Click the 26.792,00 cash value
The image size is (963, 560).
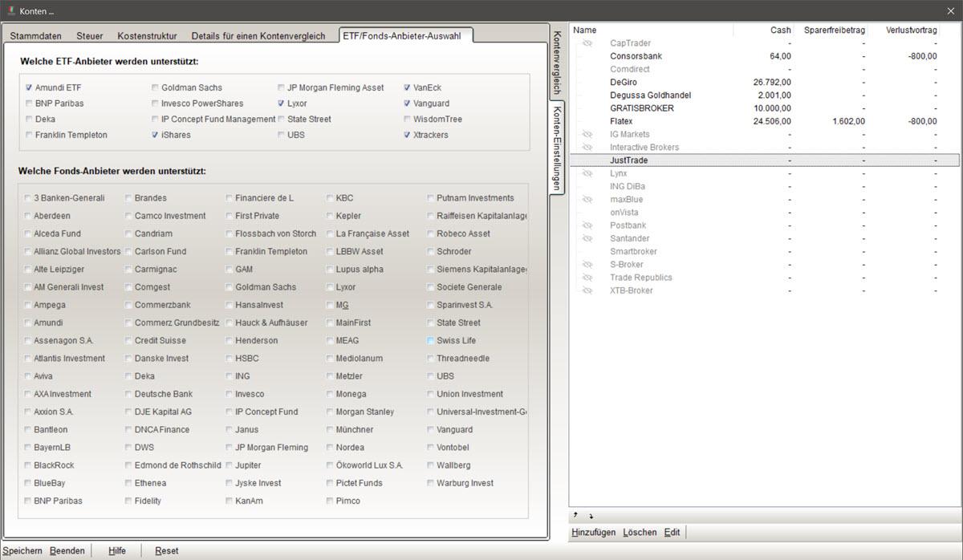point(772,83)
